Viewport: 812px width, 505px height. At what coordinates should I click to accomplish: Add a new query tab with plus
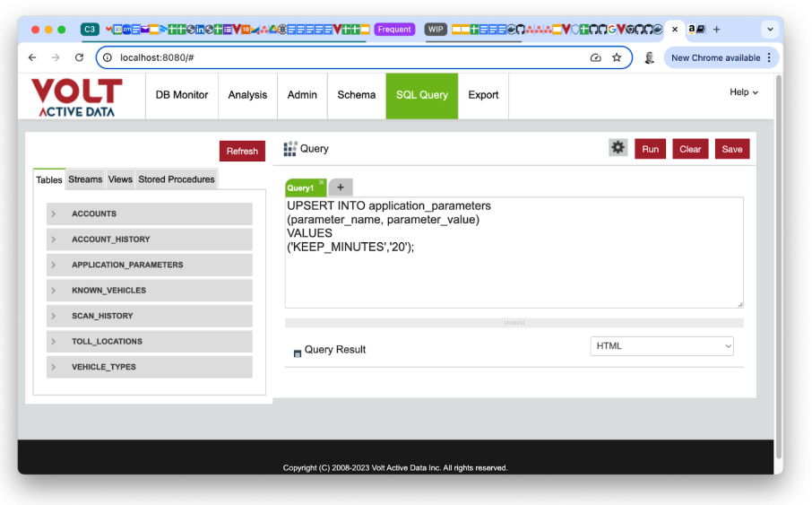341,187
